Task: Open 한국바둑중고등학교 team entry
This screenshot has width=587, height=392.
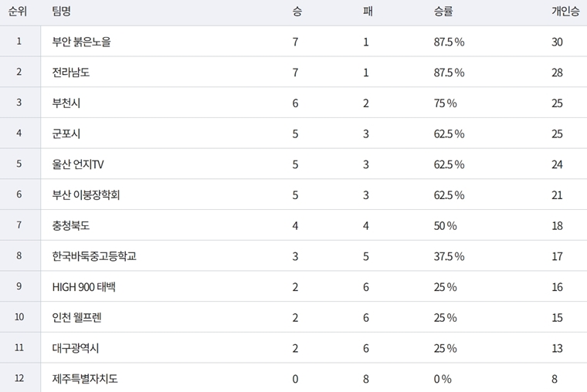Action: [x=94, y=256]
